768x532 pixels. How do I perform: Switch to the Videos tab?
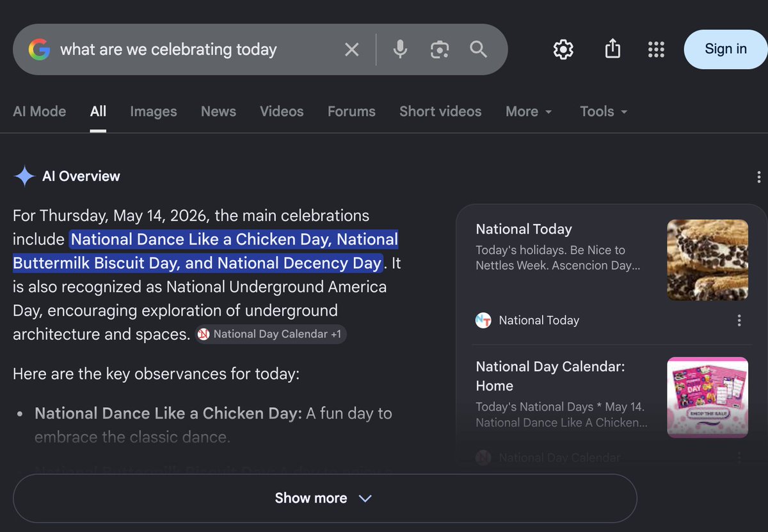click(282, 111)
